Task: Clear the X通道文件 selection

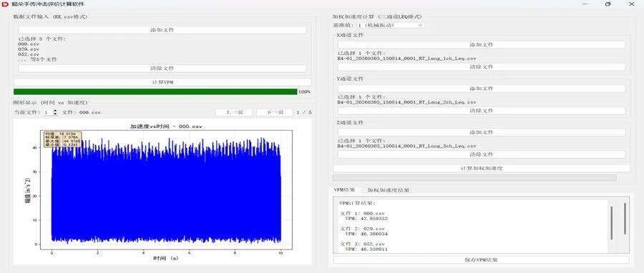Action: pyautogui.click(x=482, y=66)
